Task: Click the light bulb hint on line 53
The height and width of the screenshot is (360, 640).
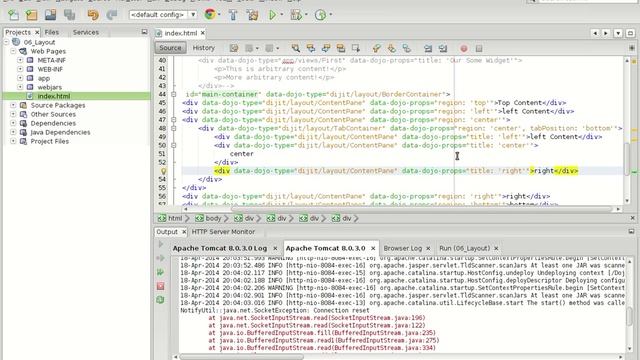Action: pos(163,171)
